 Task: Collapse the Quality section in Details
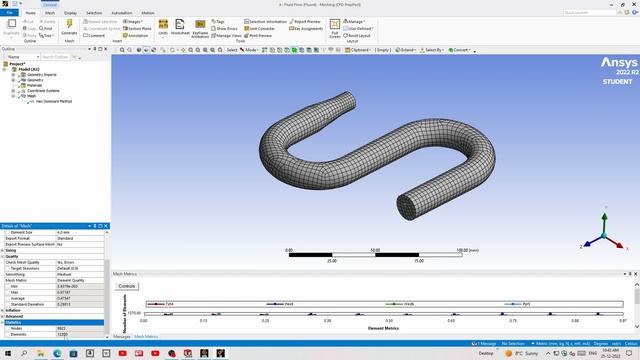point(2,257)
